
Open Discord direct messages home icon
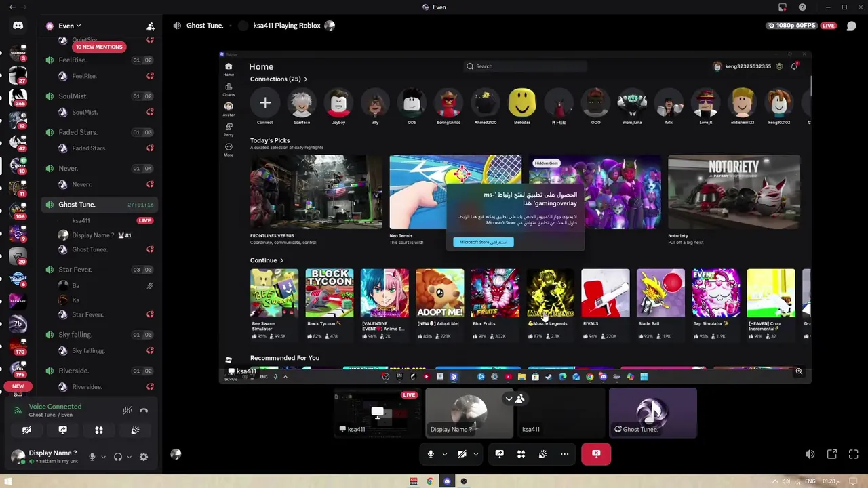18,26
